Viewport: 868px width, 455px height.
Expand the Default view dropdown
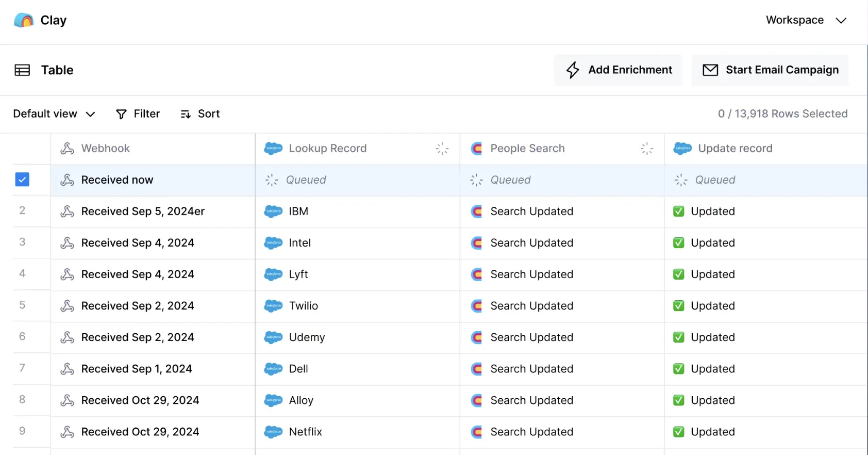coord(54,114)
